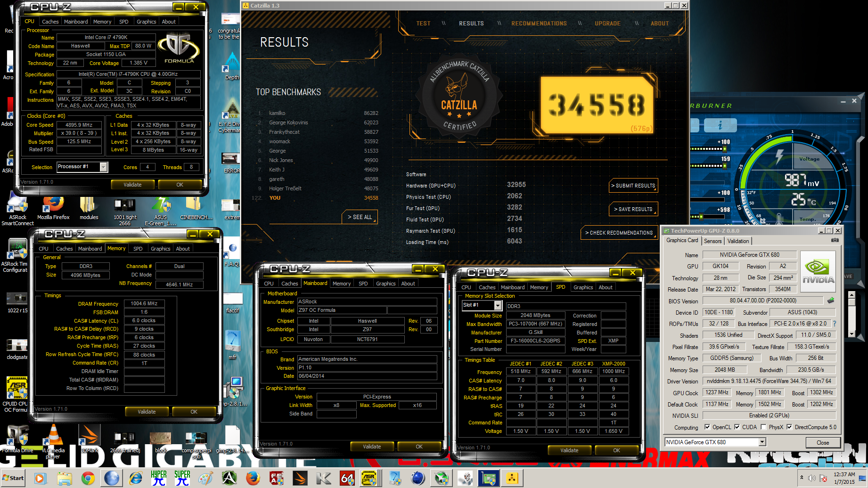Click Afterburner +100 slider bar top

[707, 149]
